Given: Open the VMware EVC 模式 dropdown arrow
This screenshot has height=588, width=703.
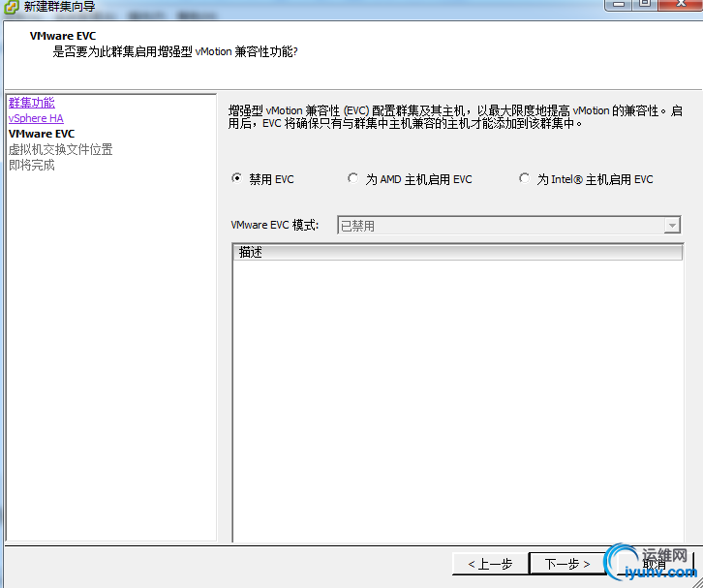Looking at the screenshot, I should tap(672, 225).
